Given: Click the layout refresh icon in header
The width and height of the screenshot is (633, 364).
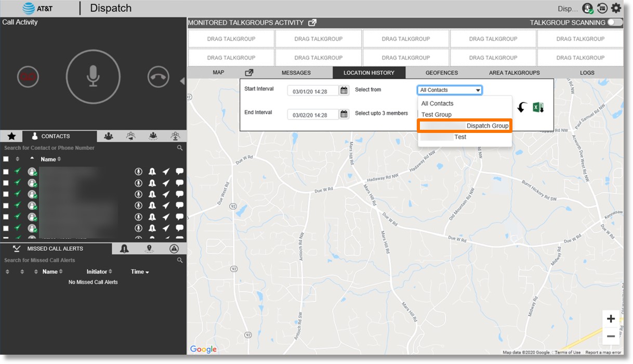Looking at the screenshot, I should click(x=602, y=8).
